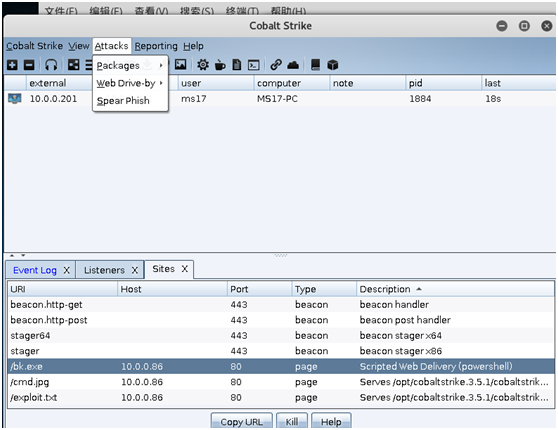The width and height of the screenshot is (558, 430).
Task: Select the beacon.http-post site row
Action: [281, 320]
